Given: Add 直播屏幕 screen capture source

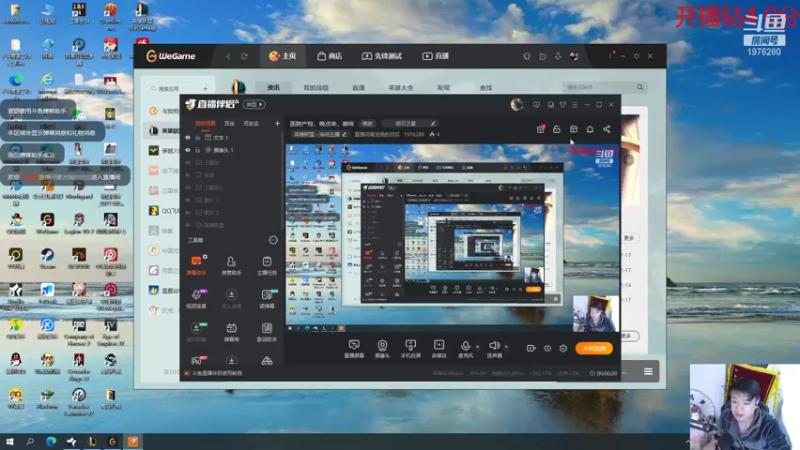Looking at the screenshot, I should coord(354,349).
